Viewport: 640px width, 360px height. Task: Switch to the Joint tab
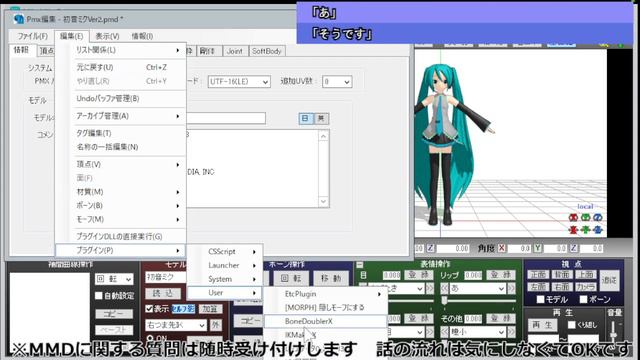tap(234, 51)
